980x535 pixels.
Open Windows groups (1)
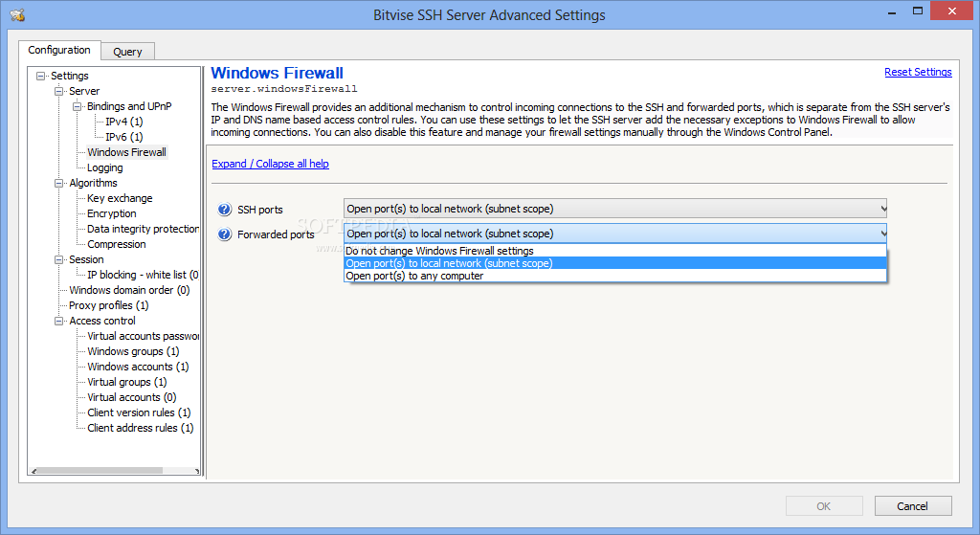(x=133, y=351)
